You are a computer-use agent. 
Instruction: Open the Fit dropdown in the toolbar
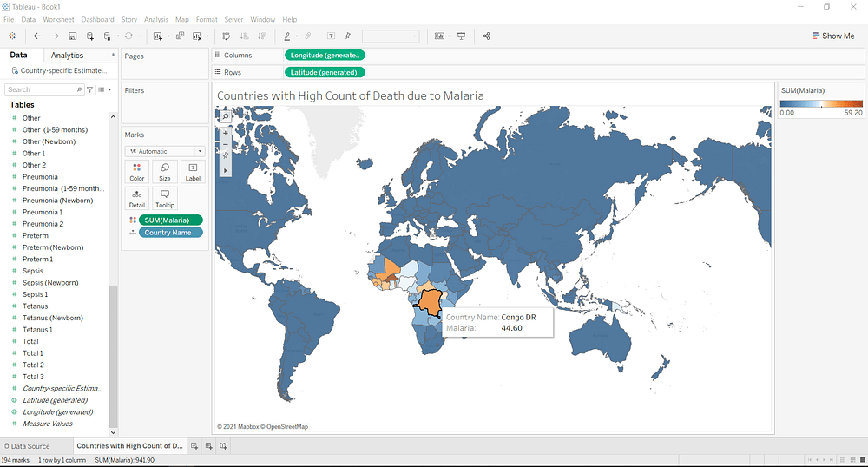[x=391, y=36]
